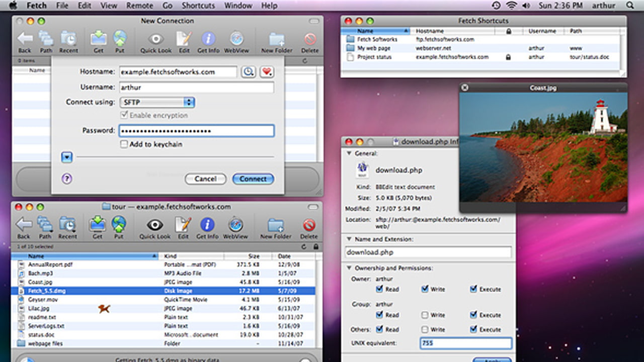Sort Fetch Shortcuts by Hostname column

click(x=452, y=31)
